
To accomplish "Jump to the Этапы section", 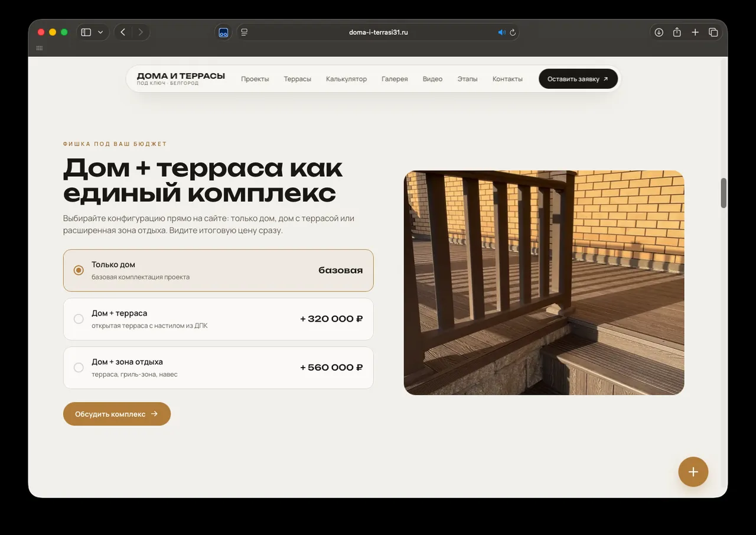I will tap(467, 79).
